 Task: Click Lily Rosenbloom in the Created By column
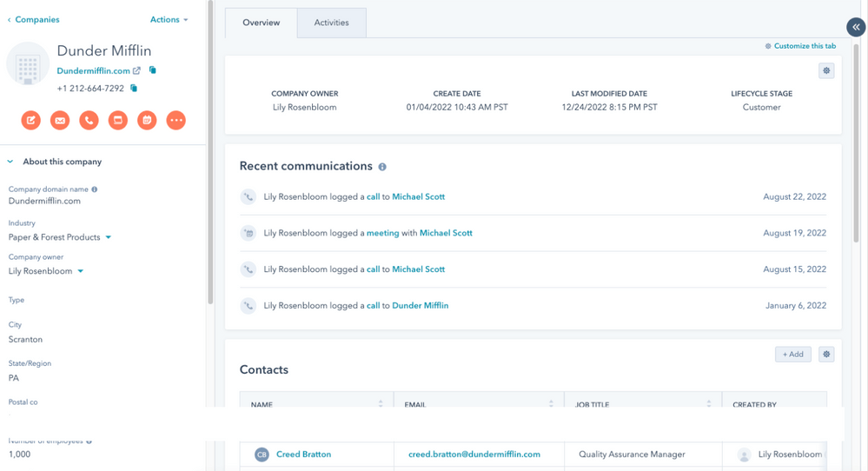790,454
